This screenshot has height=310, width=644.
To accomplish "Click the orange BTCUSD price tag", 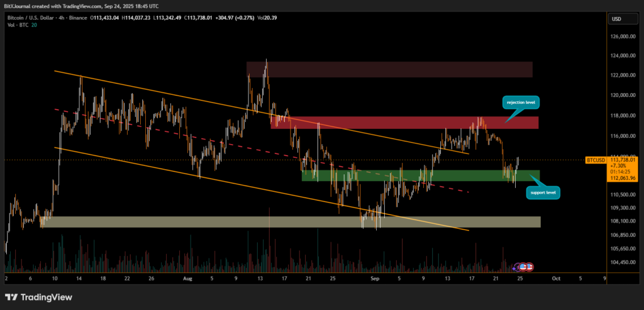I will pyautogui.click(x=594, y=160).
